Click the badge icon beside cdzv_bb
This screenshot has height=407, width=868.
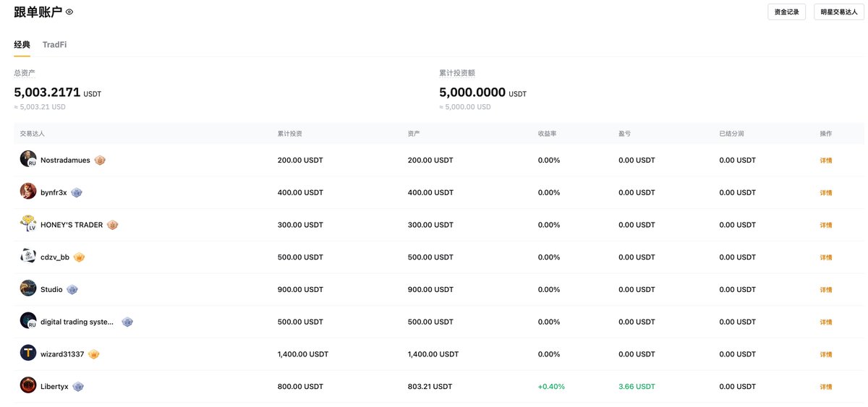pyautogui.click(x=79, y=257)
